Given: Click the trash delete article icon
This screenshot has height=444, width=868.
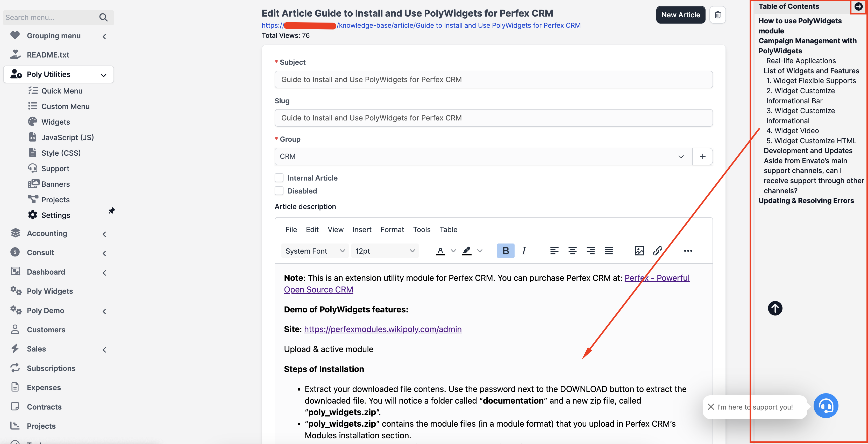Looking at the screenshot, I should (717, 15).
